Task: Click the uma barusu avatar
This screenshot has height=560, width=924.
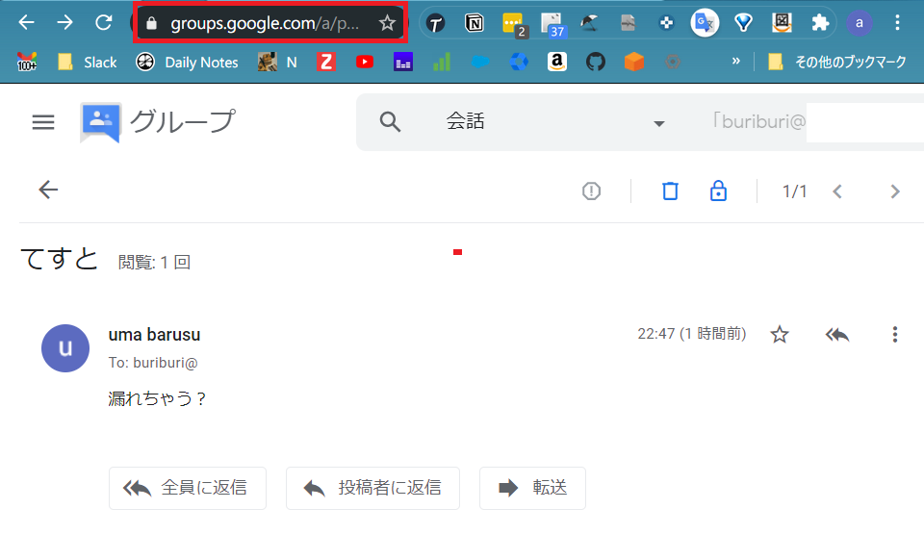Action: coord(65,348)
